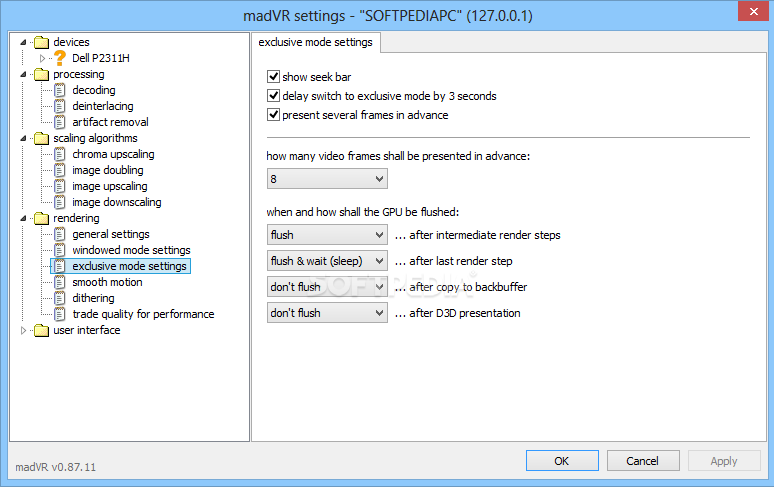The width and height of the screenshot is (774, 487).
Task: Open the after last render step dropdown
Action: pos(327,261)
